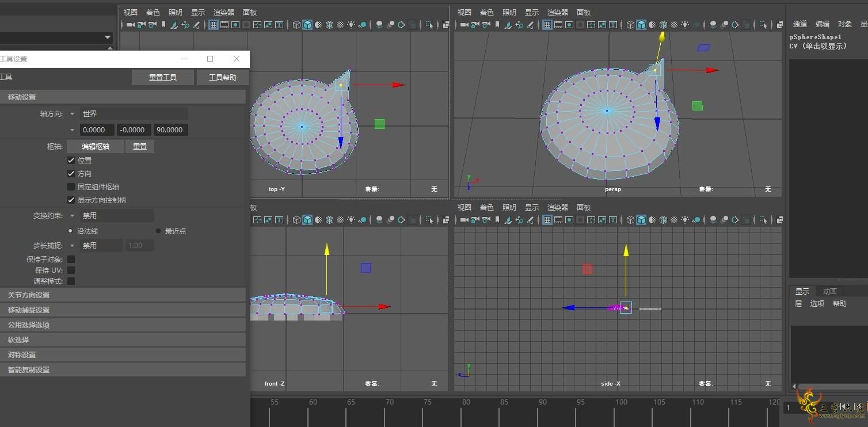This screenshot has height=427, width=868.
Task: Toggle Safe Title icon in top -Y panel
Action: (x=279, y=25)
